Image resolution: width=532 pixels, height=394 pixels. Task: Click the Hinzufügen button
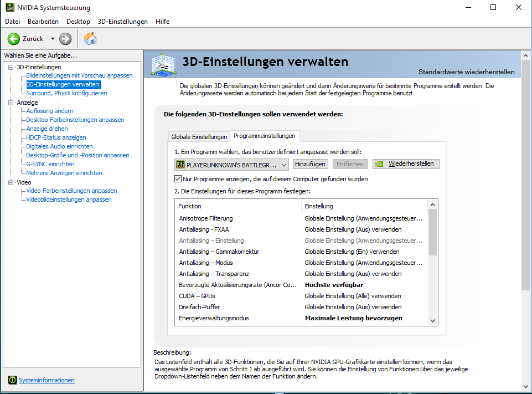[310, 164]
